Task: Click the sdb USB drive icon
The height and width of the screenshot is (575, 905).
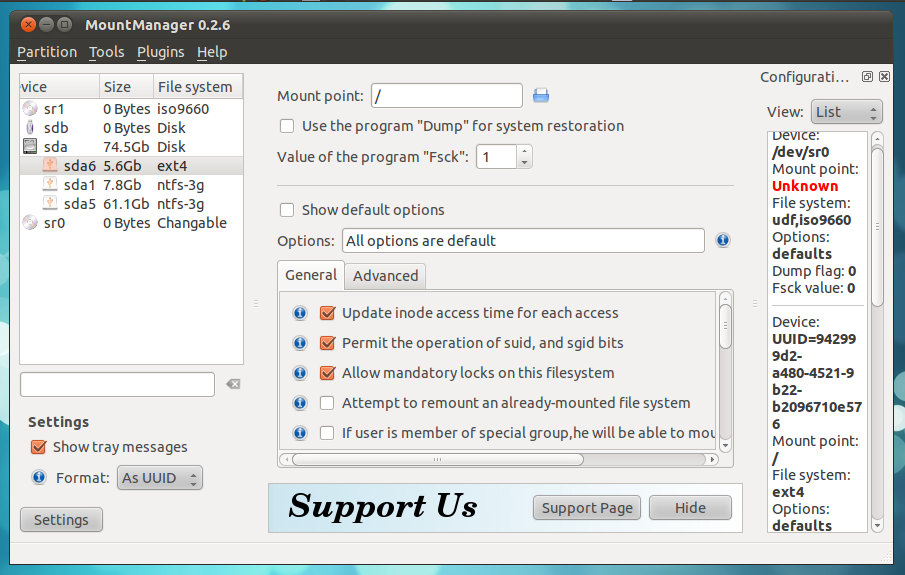Action: (x=30, y=128)
